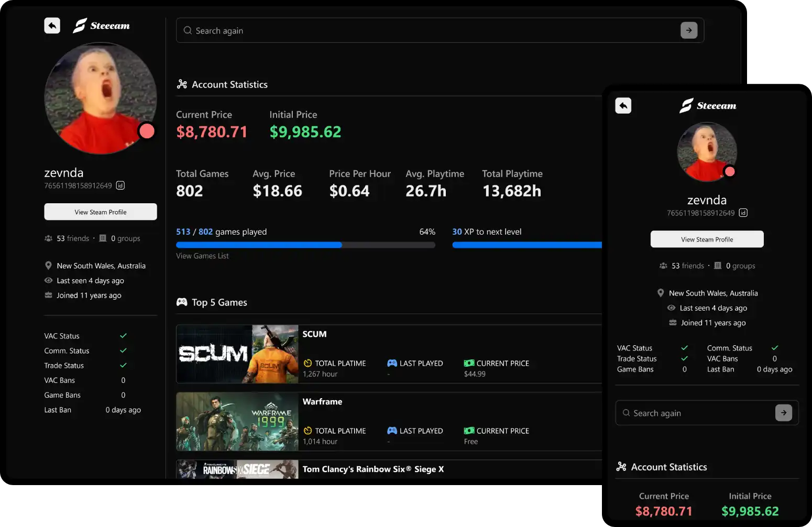Viewport: 812px width, 527px height.
Task: Click the back arrow in the mobile view
Action: pos(623,106)
